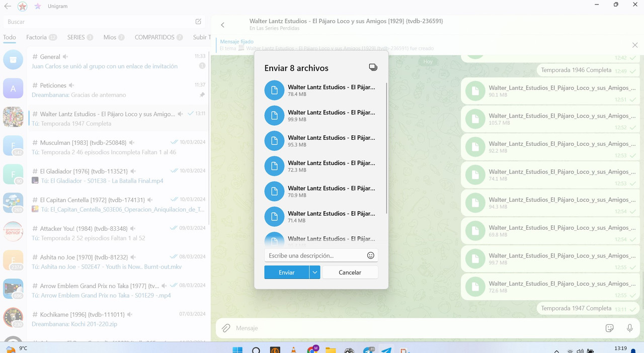Open the compose new message icon
Screen dimensions: 644x353
click(x=198, y=22)
